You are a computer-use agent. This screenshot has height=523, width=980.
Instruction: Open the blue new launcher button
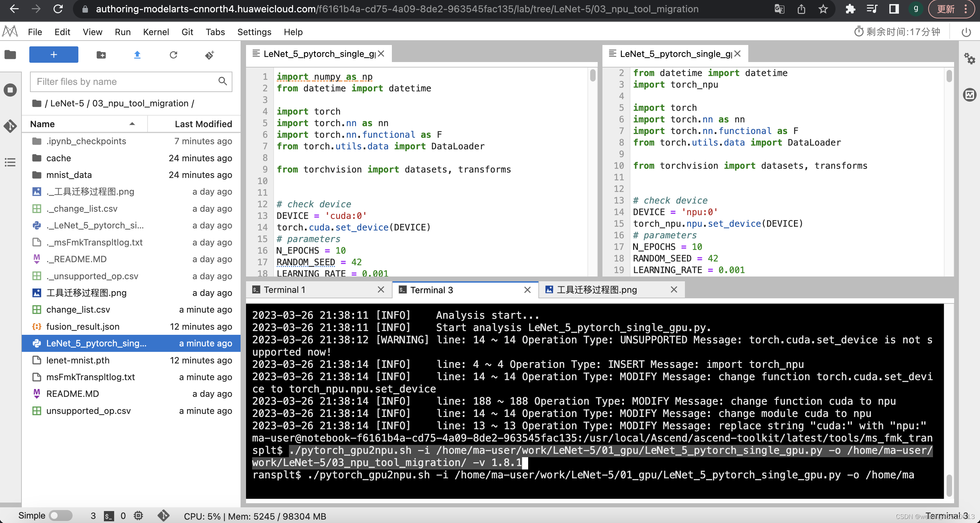coord(53,55)
